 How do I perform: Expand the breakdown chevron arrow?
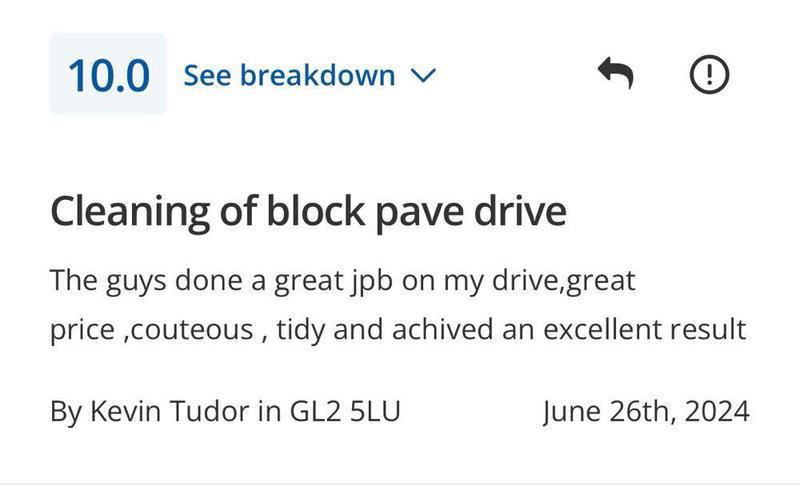424,75
